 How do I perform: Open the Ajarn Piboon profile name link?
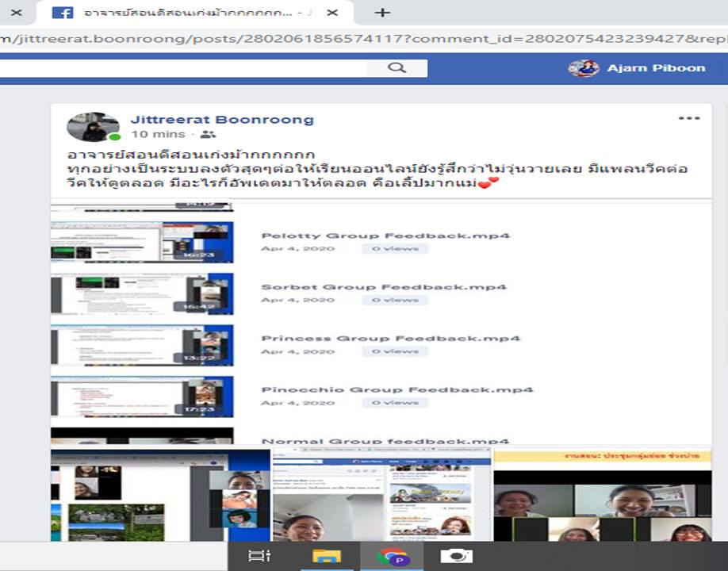(656, 68)
